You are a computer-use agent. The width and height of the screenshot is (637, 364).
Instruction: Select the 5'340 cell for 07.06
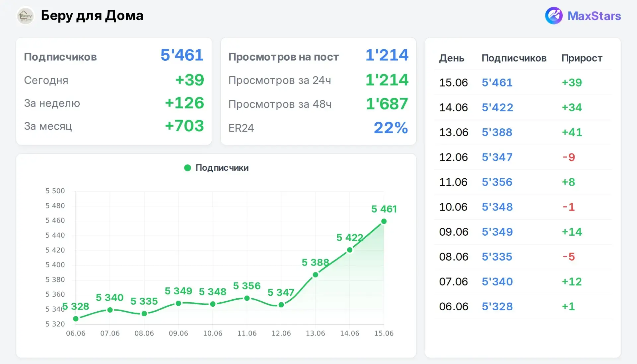coord(497,281)
